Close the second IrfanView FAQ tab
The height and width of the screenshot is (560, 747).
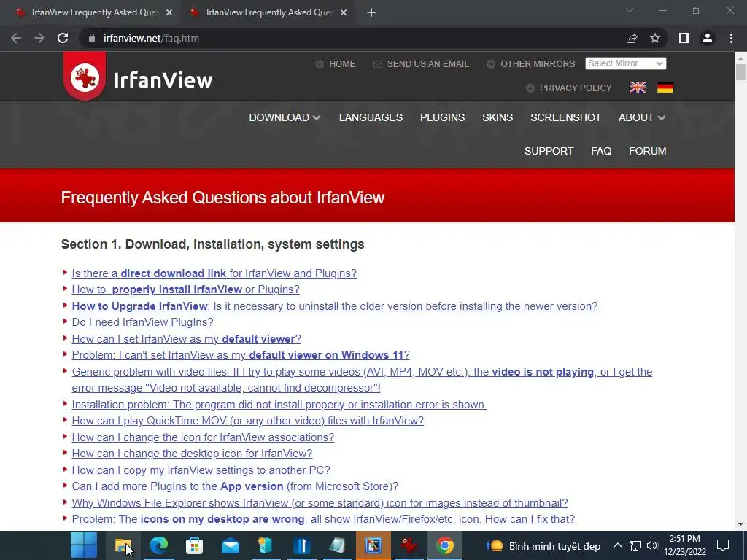[x=344, y=12]
